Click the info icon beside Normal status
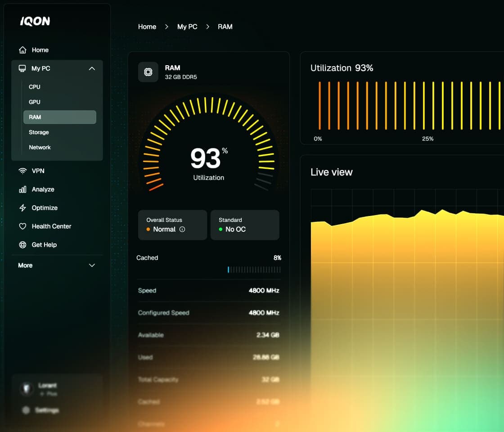Image resolution: width=504 pixels, height=432 pixels. (x=182, y=229)
